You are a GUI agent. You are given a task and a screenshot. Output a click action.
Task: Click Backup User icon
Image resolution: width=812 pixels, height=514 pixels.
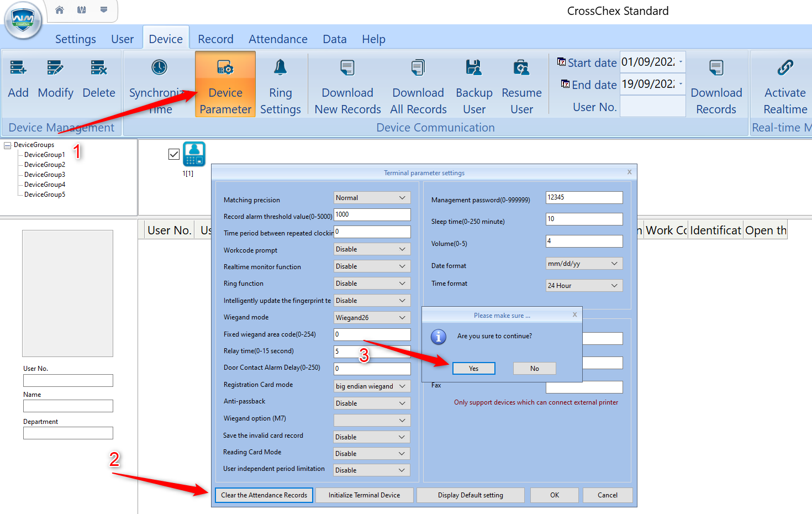pyautogui.click(x=474, y=68)
